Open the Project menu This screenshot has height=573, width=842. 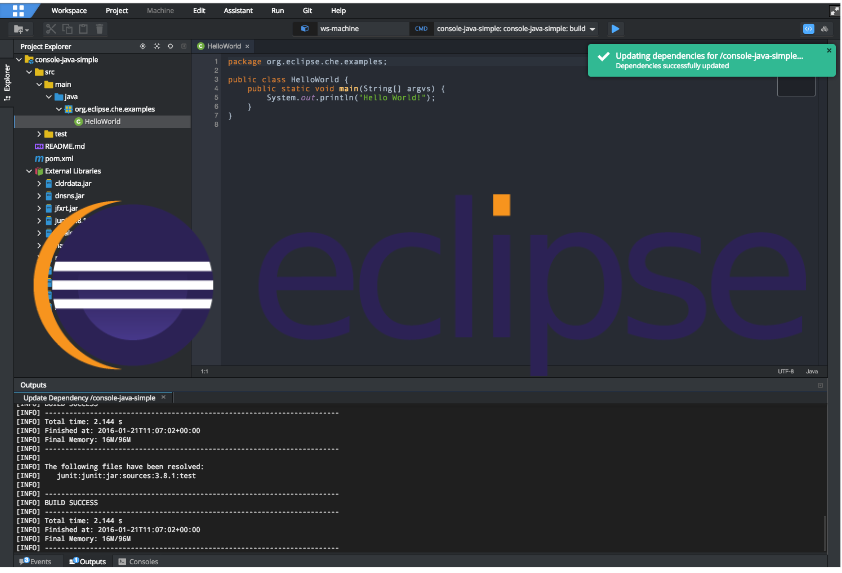tap(117, 10)
